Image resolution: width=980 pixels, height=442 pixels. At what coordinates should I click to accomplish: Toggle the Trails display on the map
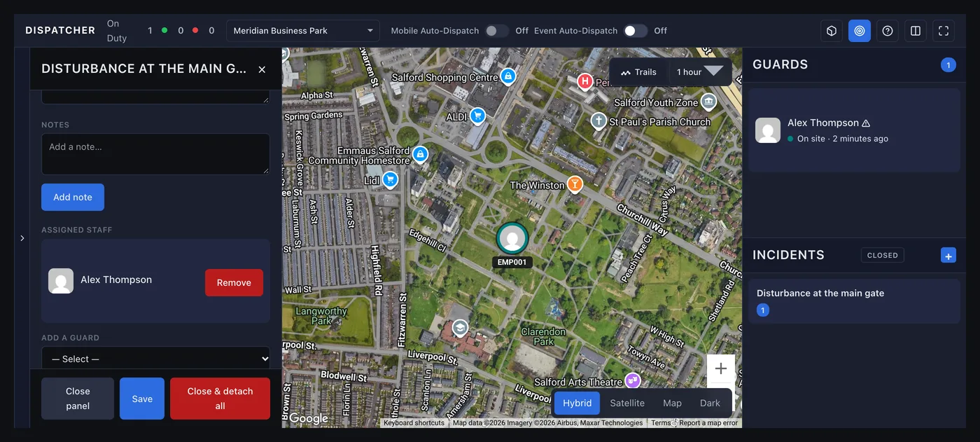click(638, 72)
